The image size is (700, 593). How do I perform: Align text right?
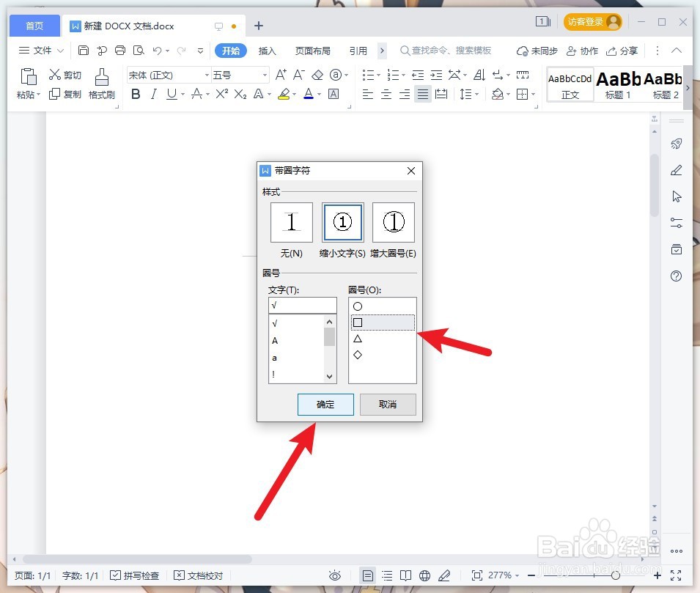click(405, 95)
